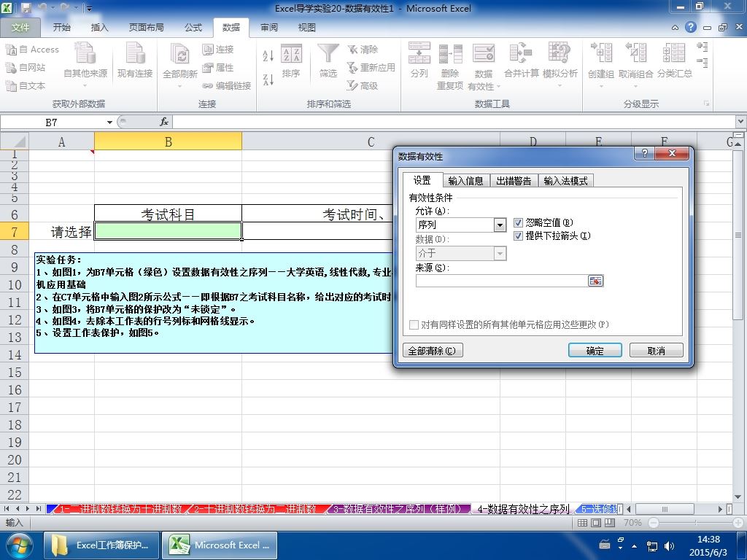Switch to sheet 1-二进制数转换为十进制数
The height and width of the screenshot is (560, 747).
[120, 509]
